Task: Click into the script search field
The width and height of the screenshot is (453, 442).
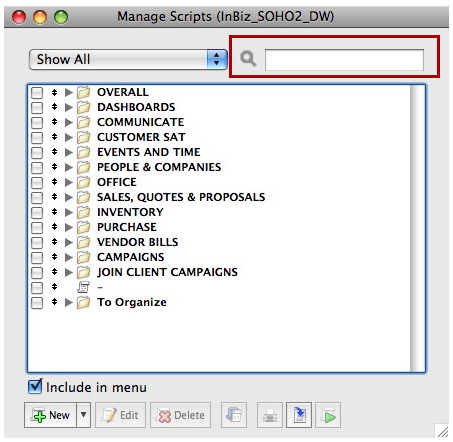Action: click(344, 60)
